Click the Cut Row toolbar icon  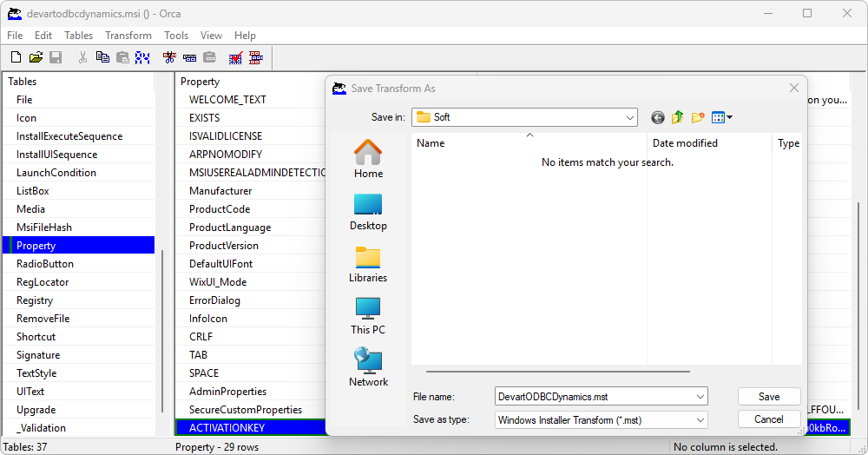[x=169, y=57]
